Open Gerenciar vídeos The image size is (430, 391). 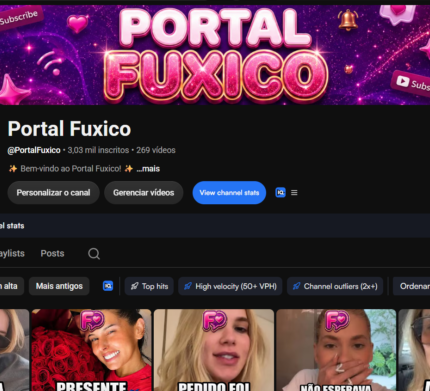(144, 193)
